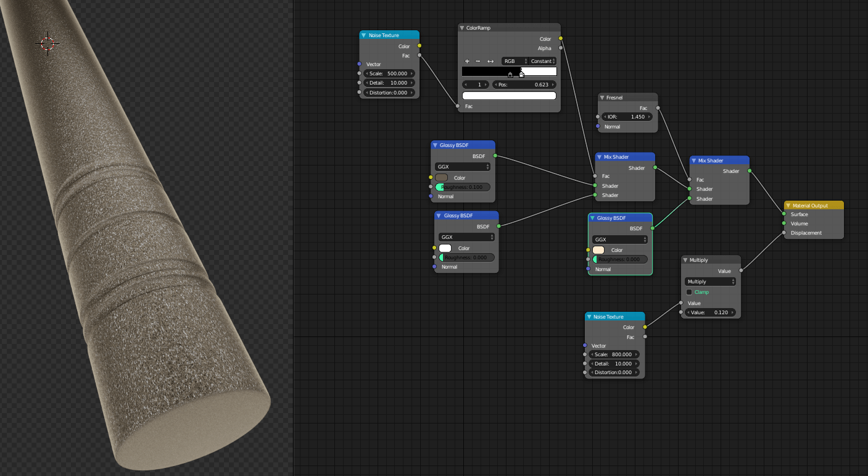Open the Multiply operation dropdown in the math node
The width and height of the screenshot is (868, 476).
point(709,281)
